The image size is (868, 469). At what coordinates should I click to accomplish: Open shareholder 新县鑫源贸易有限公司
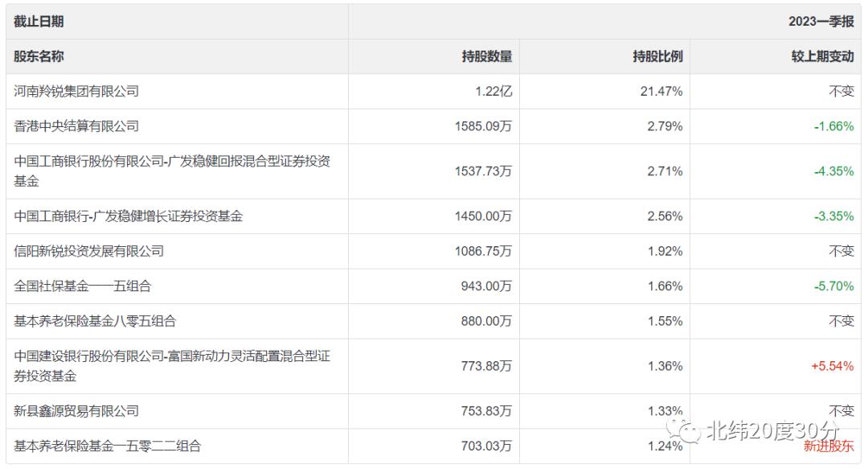coord(76,410)
